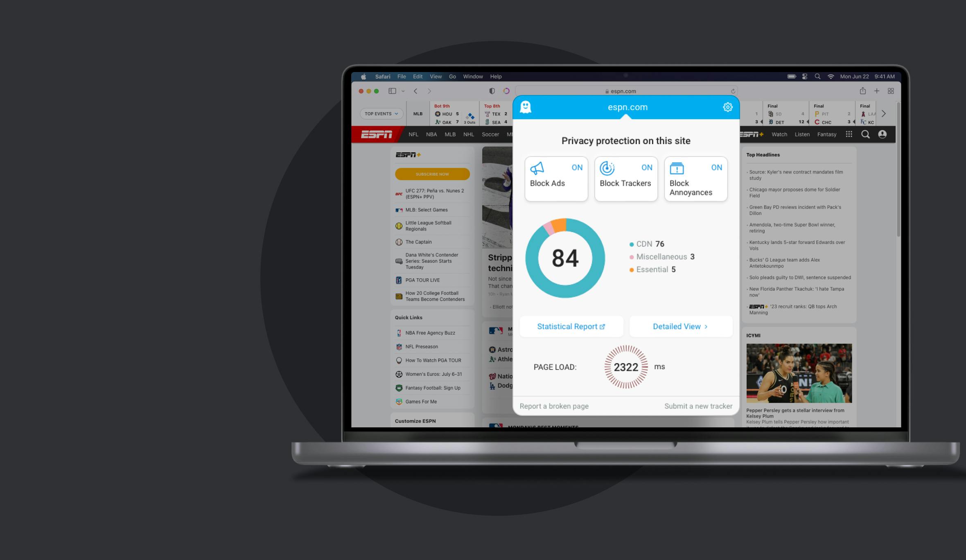Click the ESPN+ subscribe icon
The image size is (966, 560).
pyautogui.click(x=433, y=174)
